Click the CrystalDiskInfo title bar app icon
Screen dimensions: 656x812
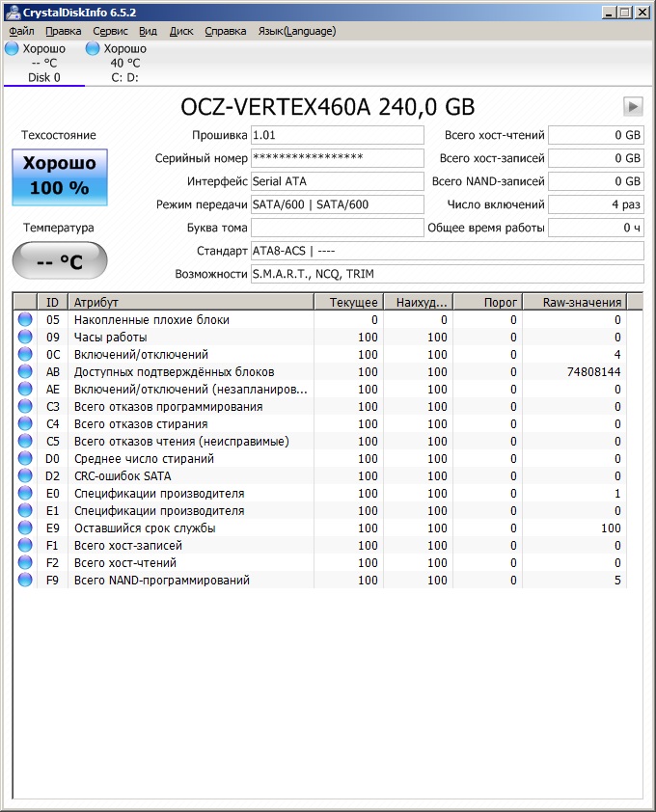13,12
